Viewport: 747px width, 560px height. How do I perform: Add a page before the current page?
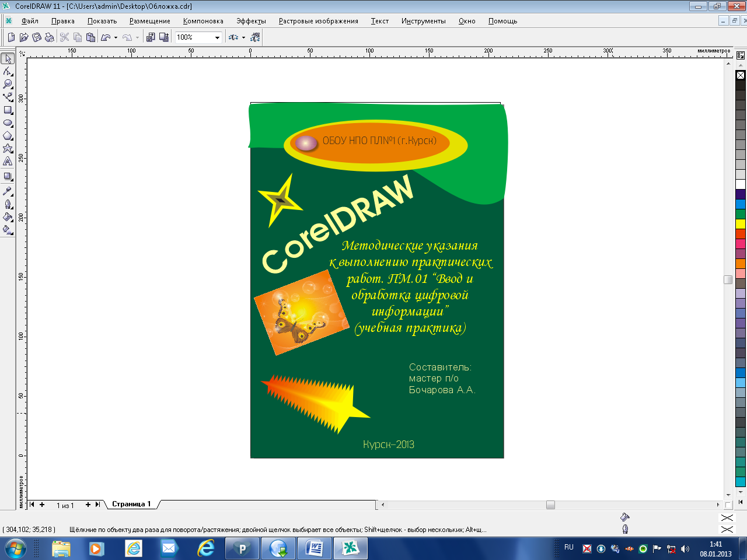pos(42,505)
